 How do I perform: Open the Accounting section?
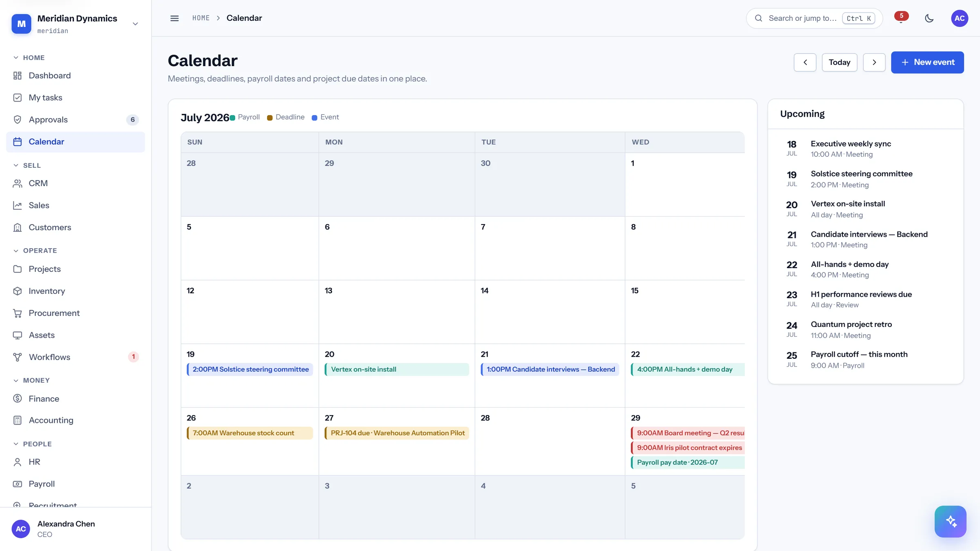76,420
